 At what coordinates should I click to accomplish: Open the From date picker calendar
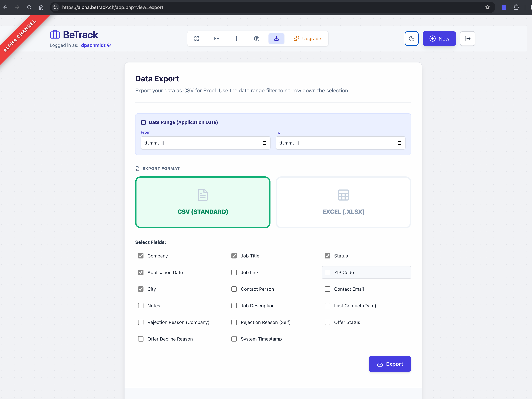pos(265,143)
